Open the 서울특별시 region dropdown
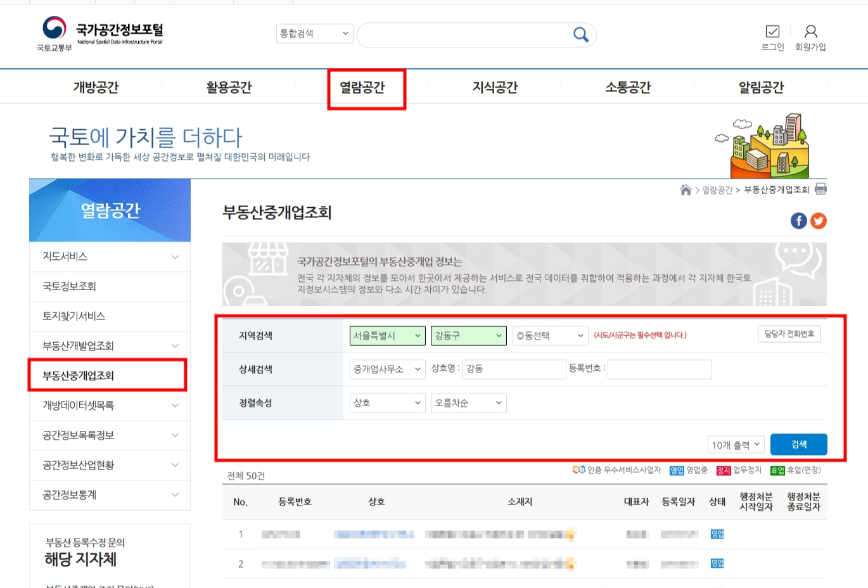This screenshot has width=868, height=588. (387, 336)
